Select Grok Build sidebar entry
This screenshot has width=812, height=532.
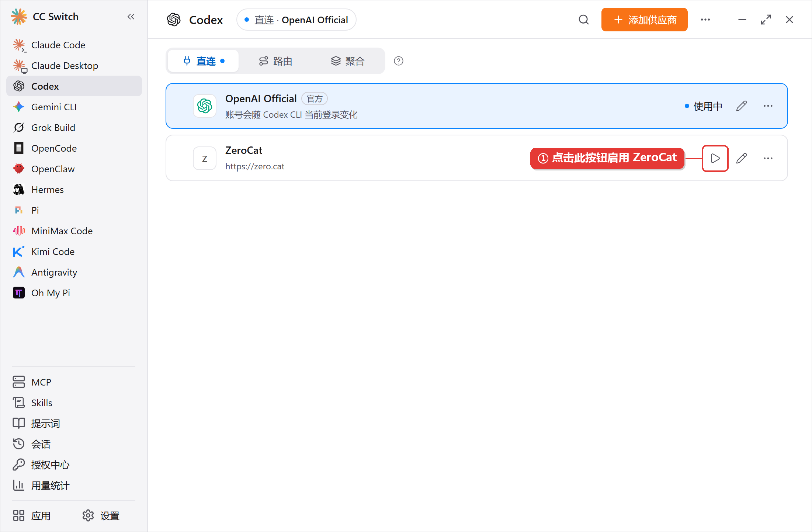coord(74,128)
